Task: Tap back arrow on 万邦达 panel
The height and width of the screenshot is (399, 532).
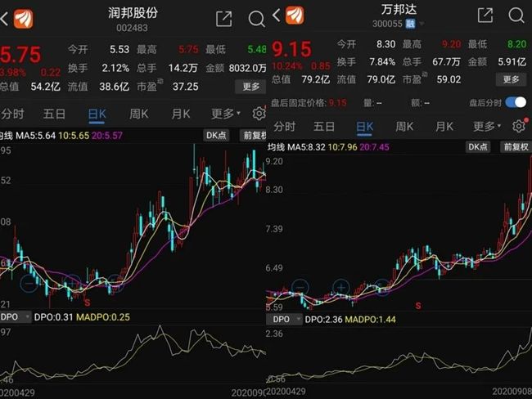Action: (x=277, y=15)
